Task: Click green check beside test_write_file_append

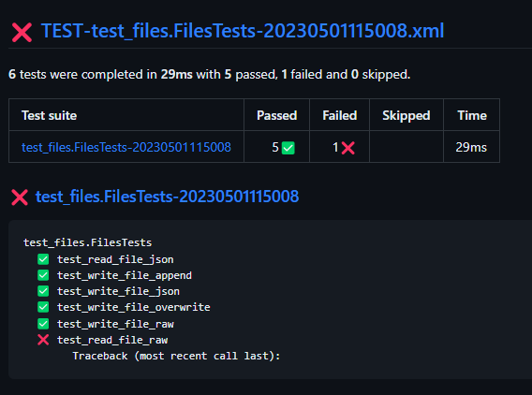Action: coord(43,275)
